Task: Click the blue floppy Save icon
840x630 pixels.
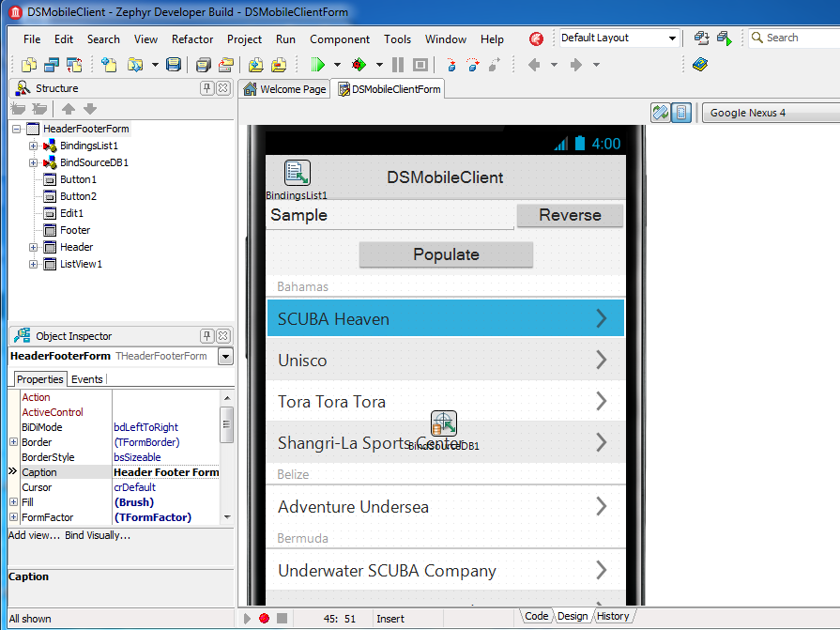Action: tap(174, 65)
